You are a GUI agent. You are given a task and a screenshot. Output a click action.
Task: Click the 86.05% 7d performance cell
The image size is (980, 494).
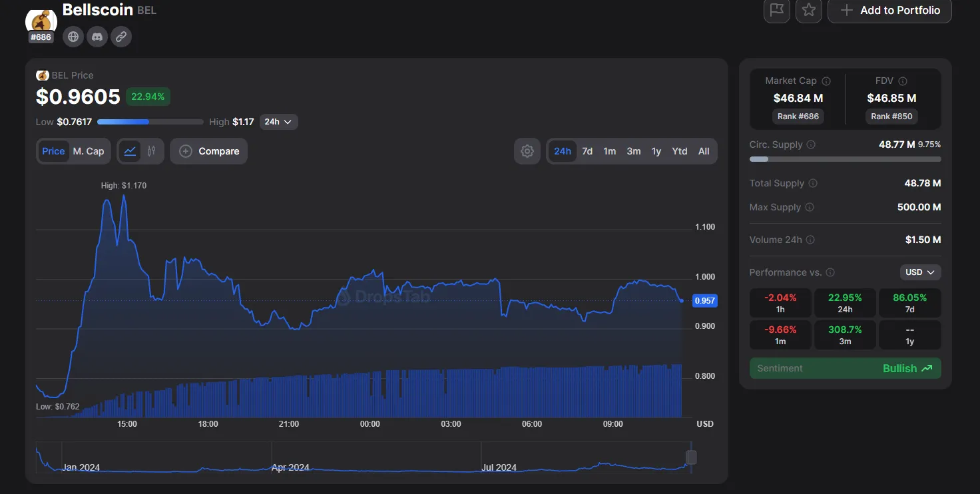click(x=910, y=303)
